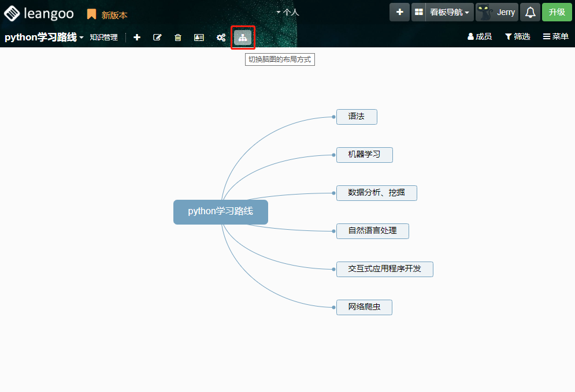Viewport: 575px width, 392px height.
Task: Click the edit pencil icon in toolbar
Action: coord(157,38)
